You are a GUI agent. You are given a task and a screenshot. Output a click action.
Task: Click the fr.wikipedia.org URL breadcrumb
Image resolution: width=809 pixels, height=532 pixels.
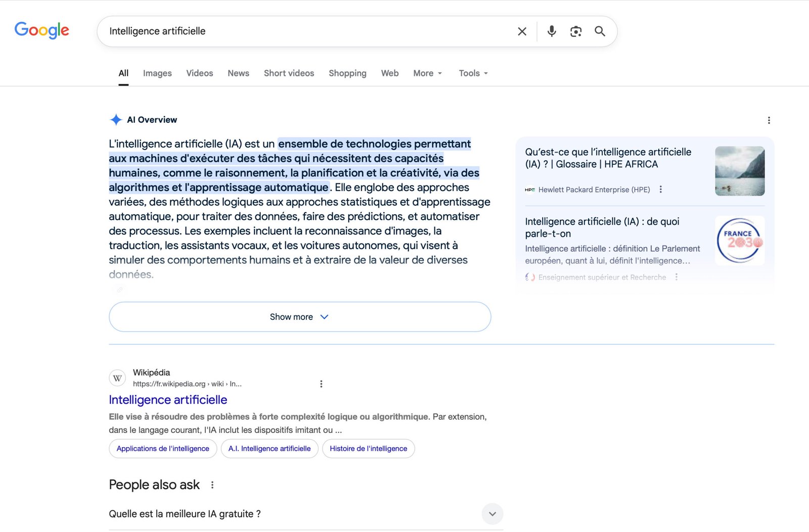187,384
